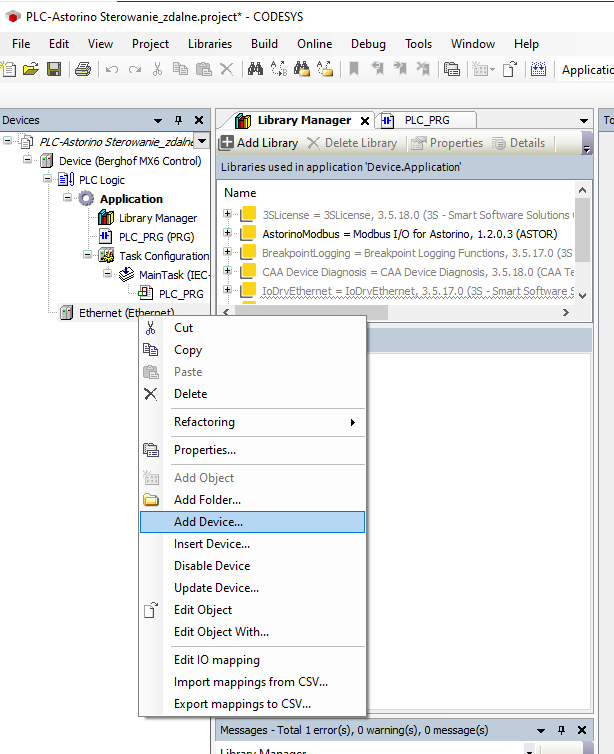Switch to the PLC_PRG tab

tap(426, 120)
